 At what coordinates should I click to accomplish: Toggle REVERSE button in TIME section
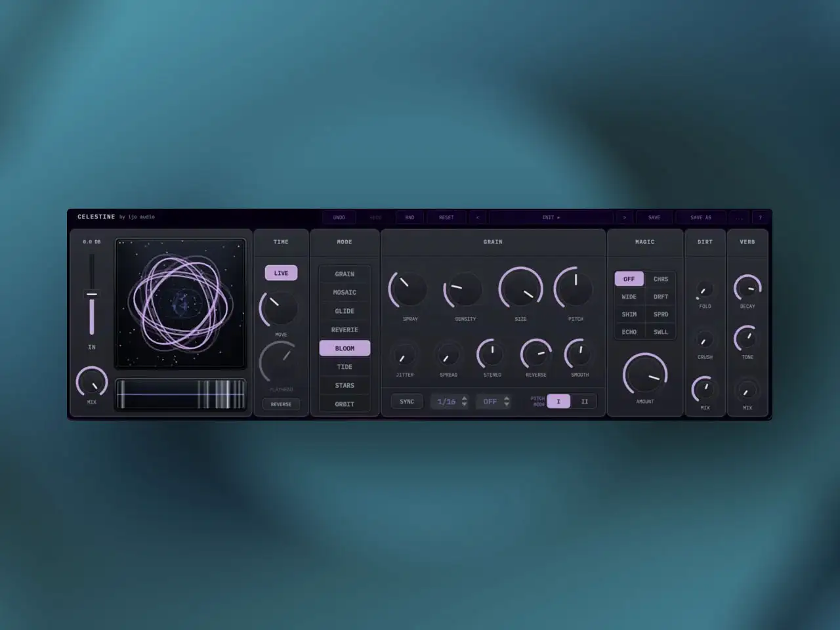coord(281,404)
